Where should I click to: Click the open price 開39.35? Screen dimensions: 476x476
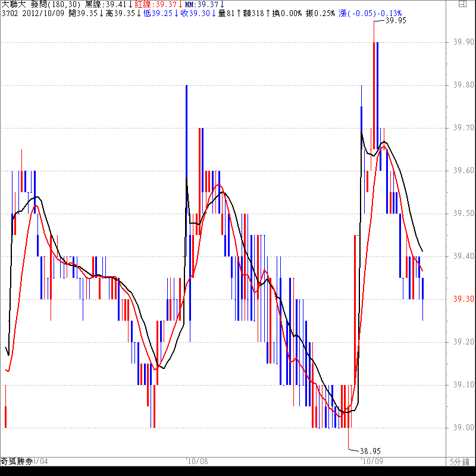pos(86,13)
